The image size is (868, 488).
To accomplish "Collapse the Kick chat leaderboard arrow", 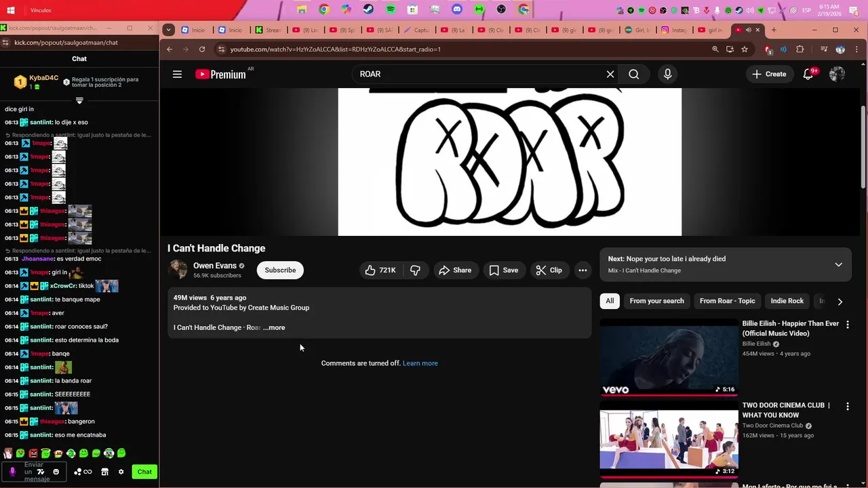I will pos(79,101).
